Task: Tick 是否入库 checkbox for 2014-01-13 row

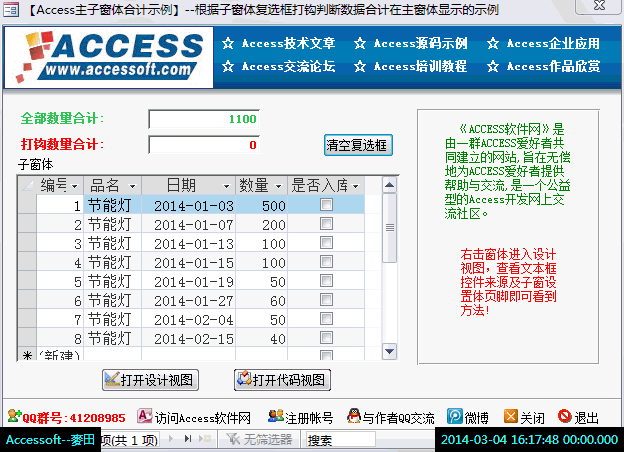Action: [x=326, y=243]
